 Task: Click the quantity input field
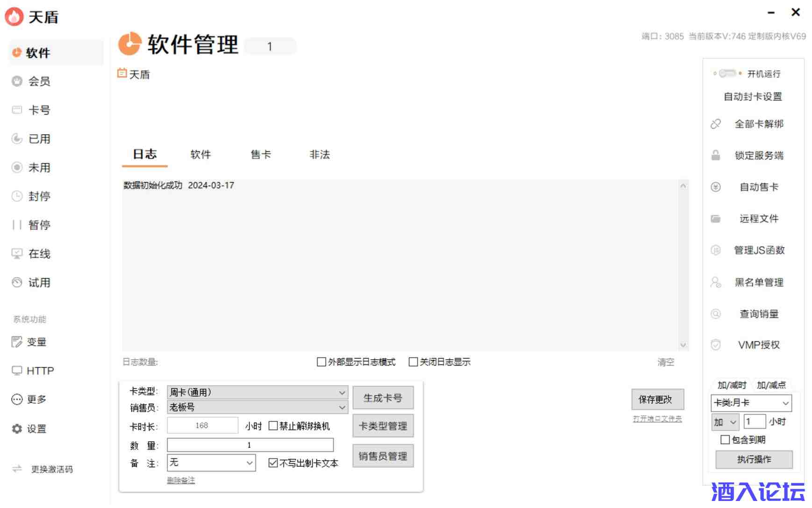point(250,445)
